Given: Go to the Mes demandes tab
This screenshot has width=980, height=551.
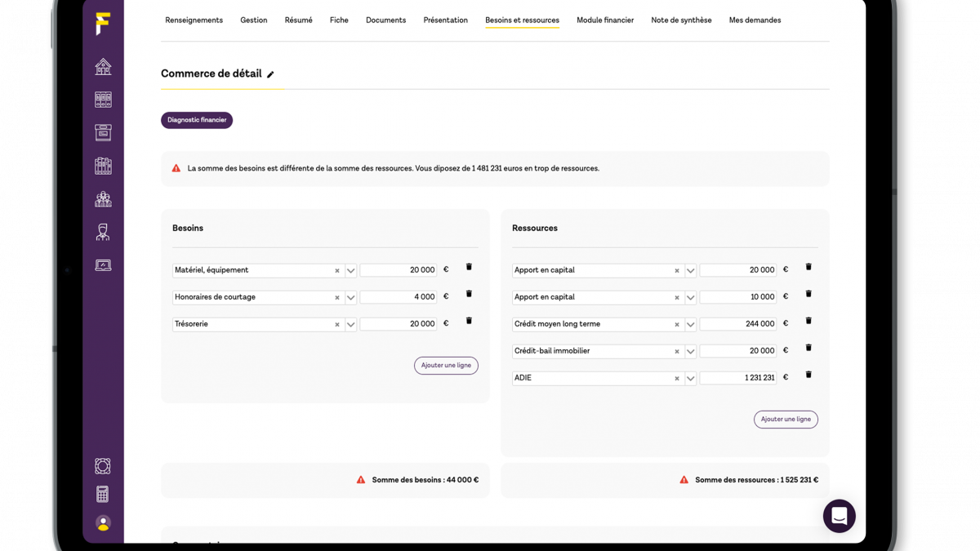Looking at the screenshot, I should pyautogui.click(x=755, y=20).
